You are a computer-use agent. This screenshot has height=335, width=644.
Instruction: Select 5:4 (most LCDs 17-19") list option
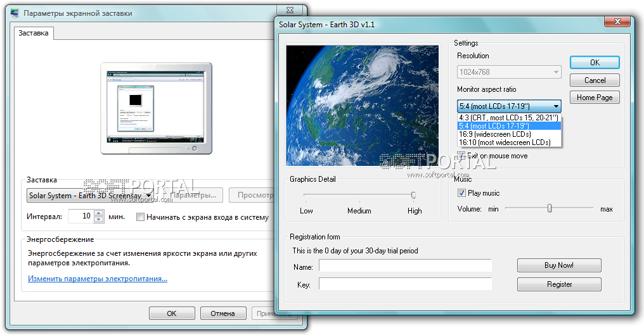click(509, 125)
